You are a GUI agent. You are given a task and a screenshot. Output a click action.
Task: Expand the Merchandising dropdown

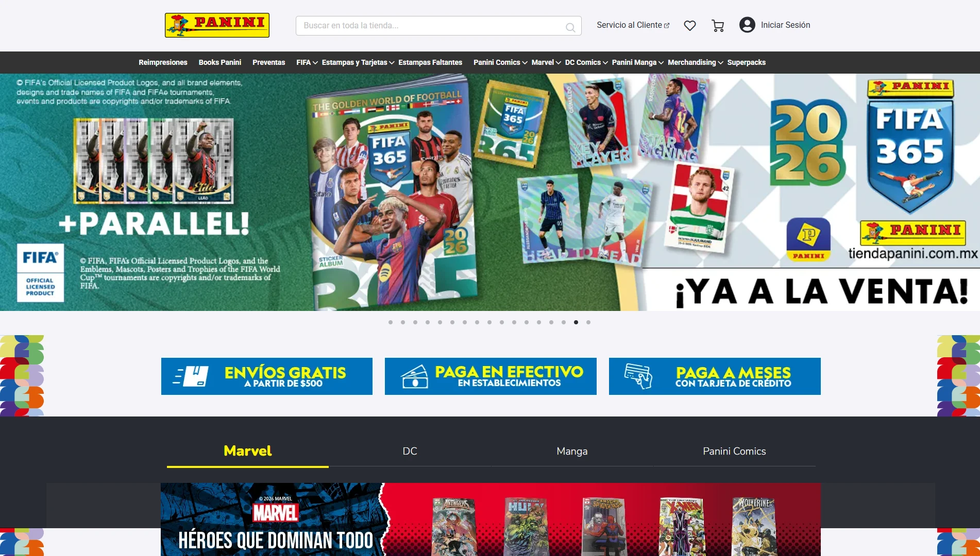click(696, 62)
